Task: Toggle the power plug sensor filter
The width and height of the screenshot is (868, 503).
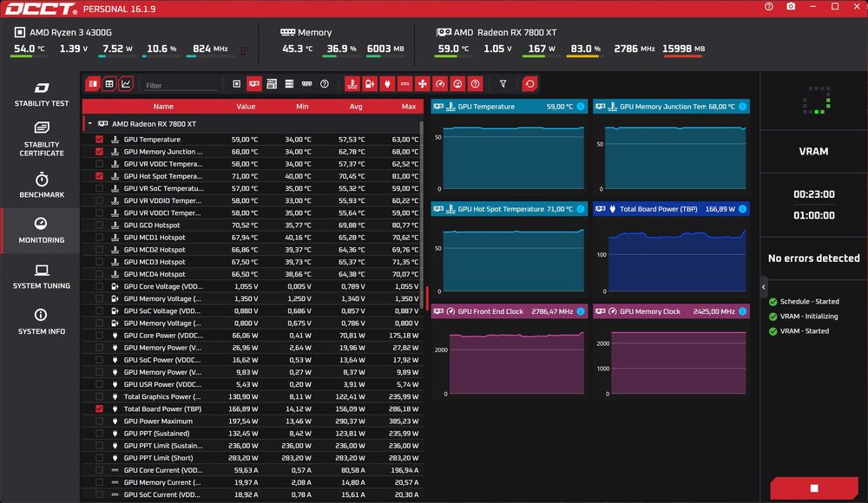Action: tap(387, 84)
